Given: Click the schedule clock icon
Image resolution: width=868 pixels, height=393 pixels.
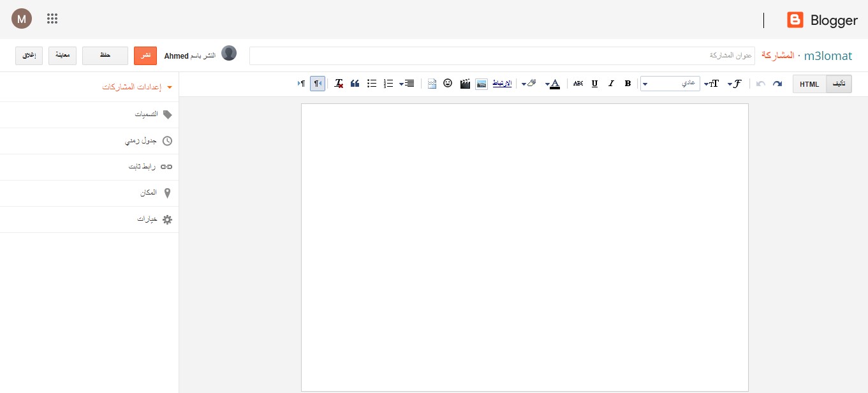Looking at the screenshot, I should click(167, 141).
